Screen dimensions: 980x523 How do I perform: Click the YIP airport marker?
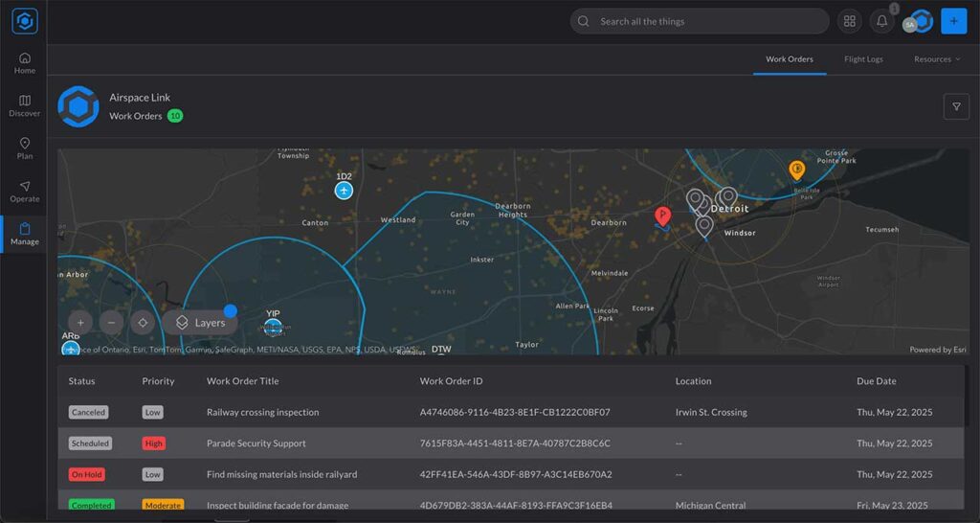coord(273,327)
